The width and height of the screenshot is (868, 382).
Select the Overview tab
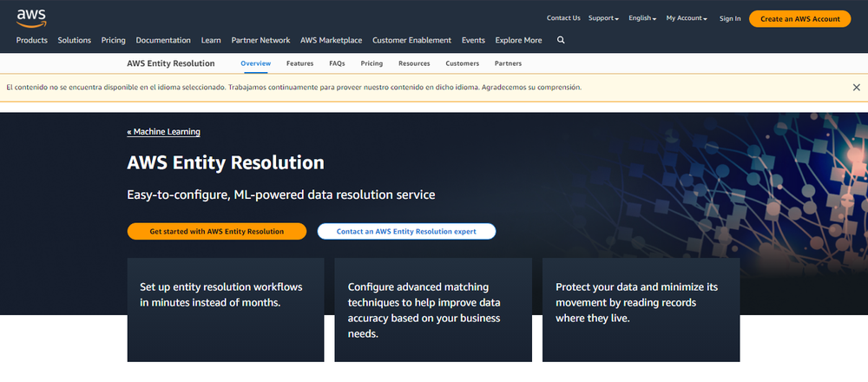256,63
